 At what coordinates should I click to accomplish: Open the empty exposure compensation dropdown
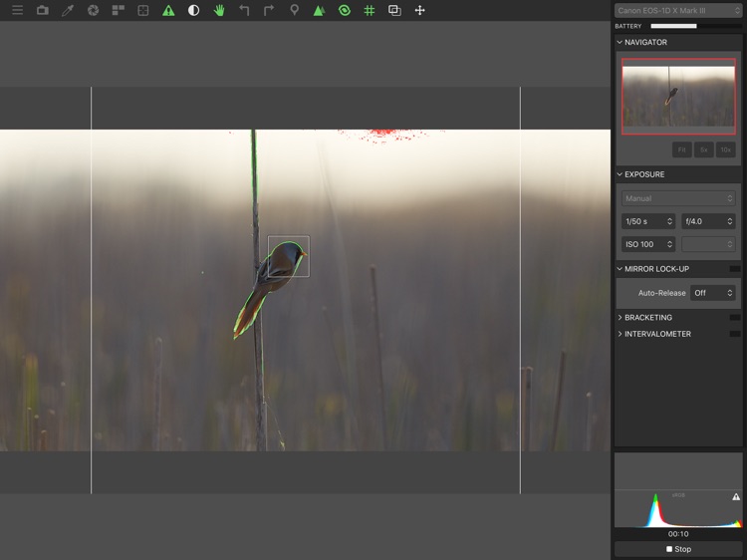[x=708, y=244]
